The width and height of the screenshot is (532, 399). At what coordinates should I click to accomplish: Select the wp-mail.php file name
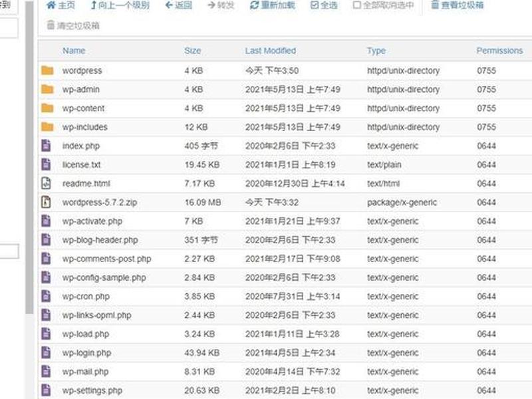86,372
